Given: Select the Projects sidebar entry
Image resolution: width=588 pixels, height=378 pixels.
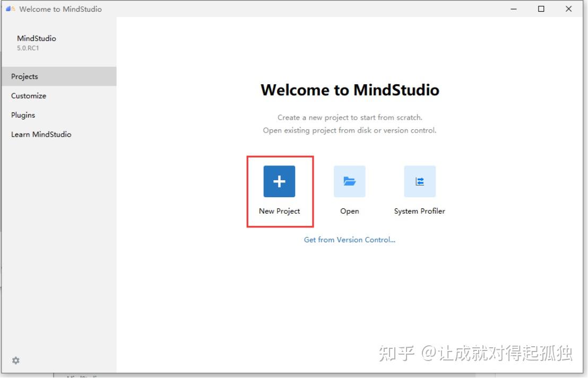Looking at the screenshot, I should point(24,76).
